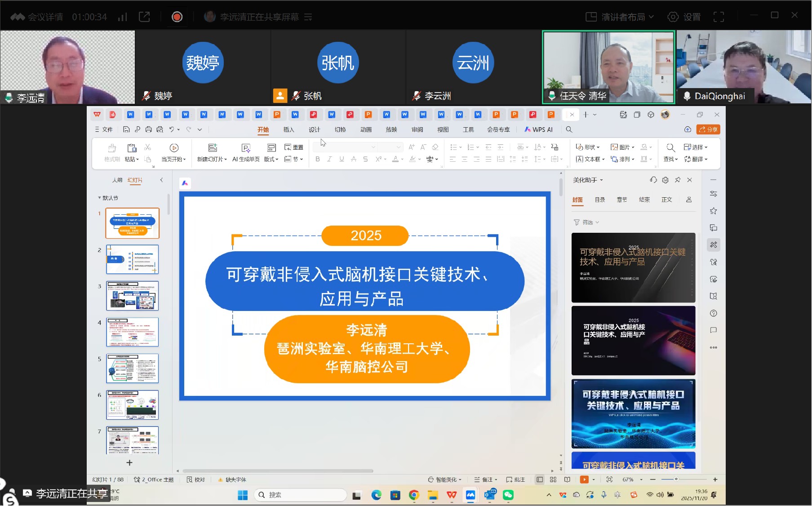Toggle the notes (备注) pane
Viewport: 812px width, 506px height.
tap(486, 479)
